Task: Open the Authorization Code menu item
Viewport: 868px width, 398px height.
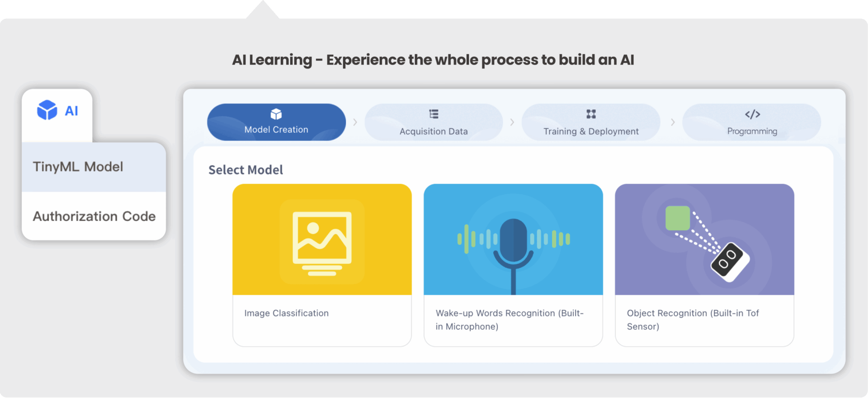Action: click(94, 216)
